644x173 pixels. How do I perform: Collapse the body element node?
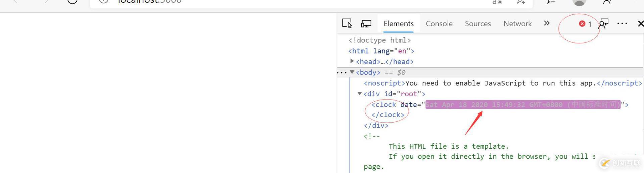click(352, 72)
